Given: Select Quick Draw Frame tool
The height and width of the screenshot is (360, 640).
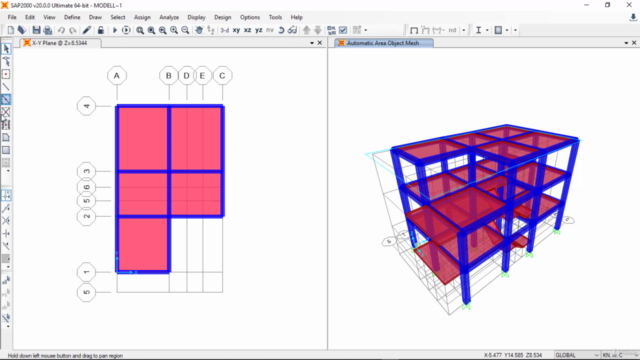Looking at the screenshot, I should click(x=6, y=100).
